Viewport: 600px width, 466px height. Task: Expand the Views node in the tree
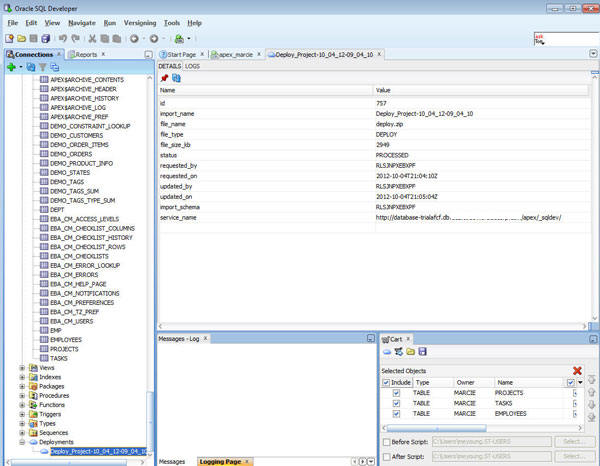pos(22,368)
